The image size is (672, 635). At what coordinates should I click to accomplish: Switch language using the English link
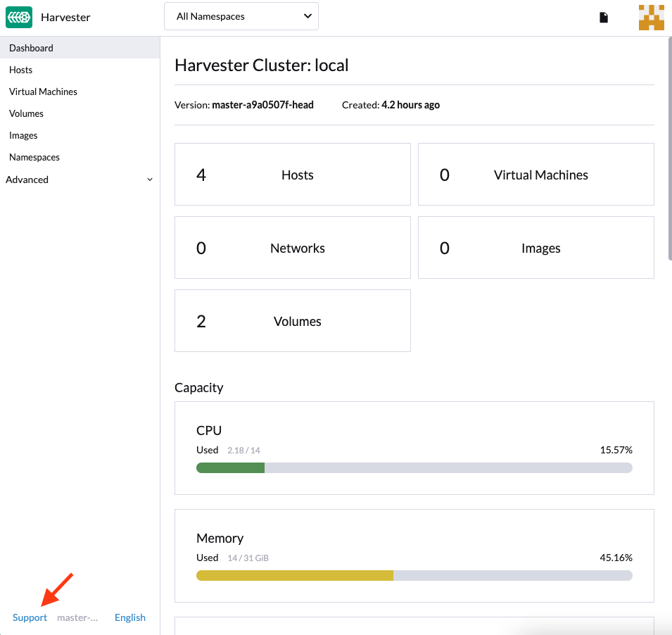tap(129, 617)
